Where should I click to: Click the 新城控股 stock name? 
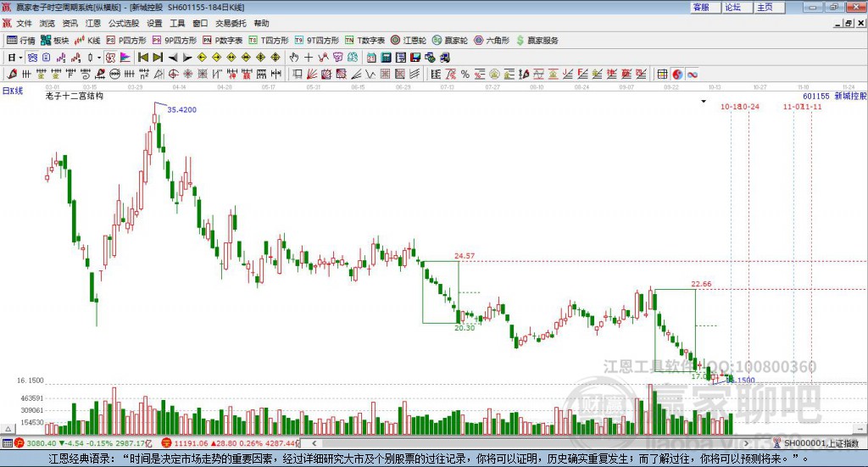coord(850,96)
